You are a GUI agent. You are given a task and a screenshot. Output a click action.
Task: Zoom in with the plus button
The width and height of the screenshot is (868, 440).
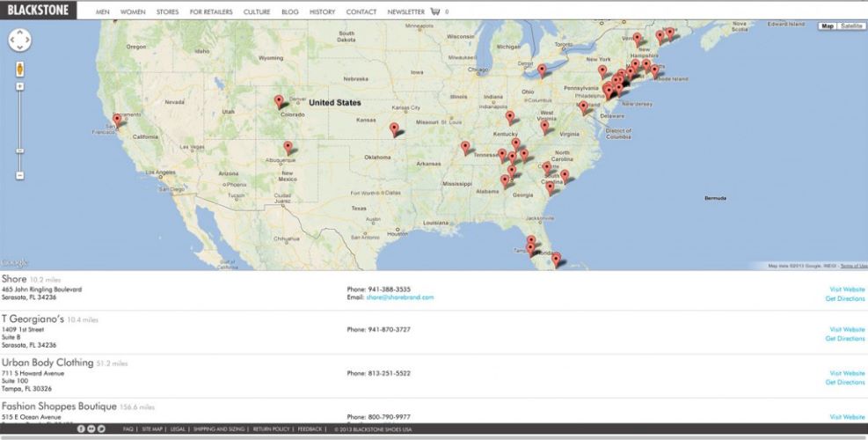coord(19,86)
